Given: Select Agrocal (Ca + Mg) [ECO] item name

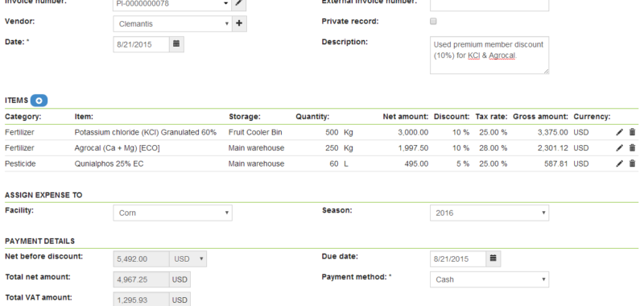Looking at the screenshot, I should [117, 148].
